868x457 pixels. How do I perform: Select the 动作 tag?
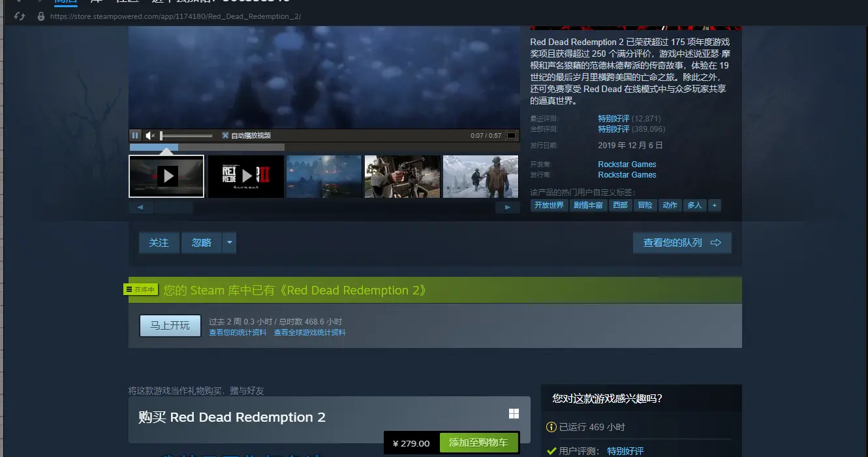(x=670, y=205)
